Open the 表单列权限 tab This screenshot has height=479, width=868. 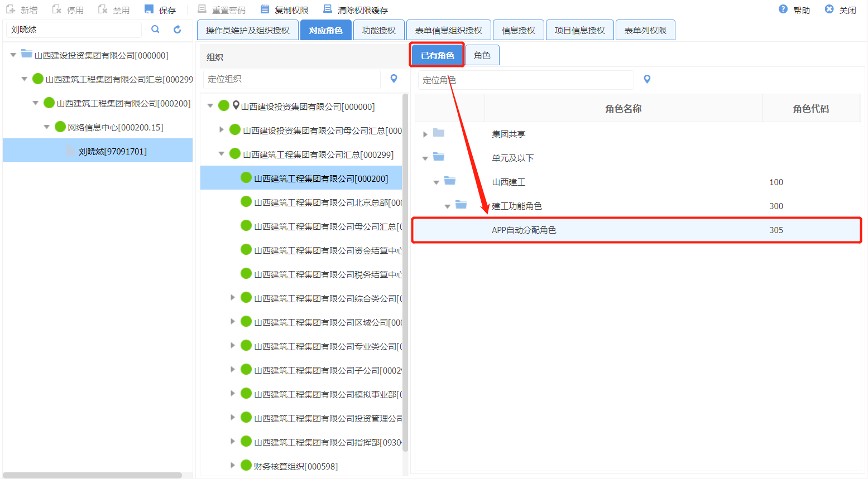point(645,30)
